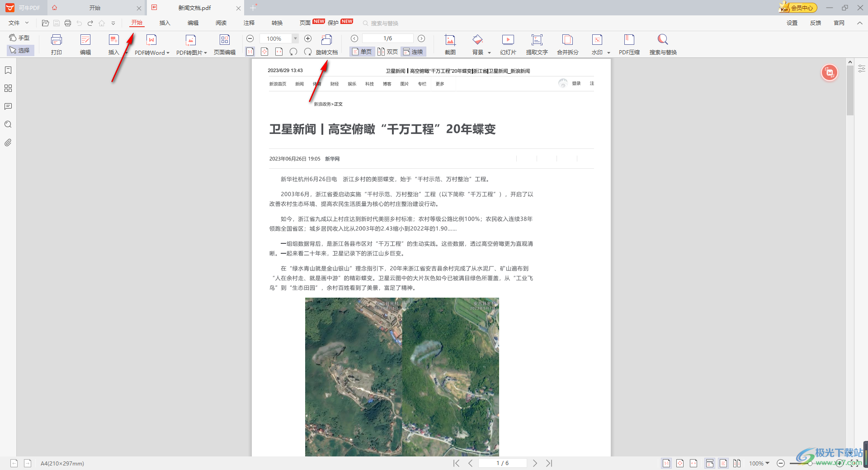Click Extract Text (提取文字) tool
The height and width of the screenshot is (470, 868).
coord(537,45)
